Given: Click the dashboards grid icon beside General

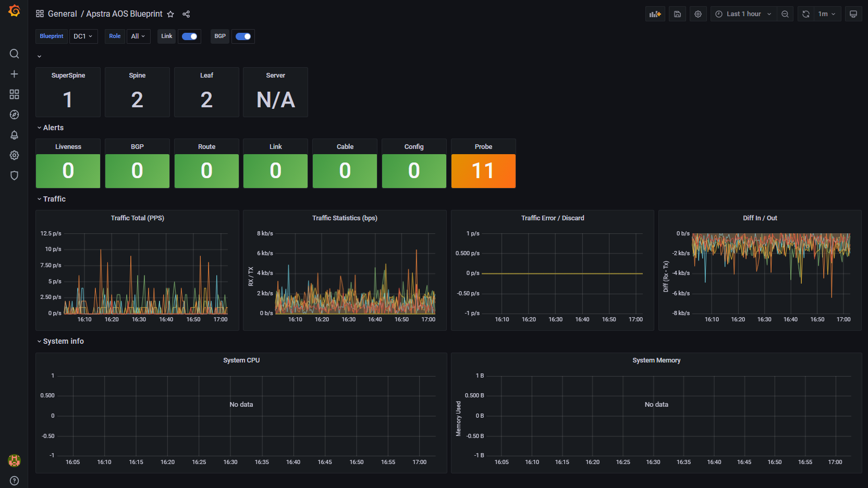Looking at the screenshot, I should tap(40, 14).
